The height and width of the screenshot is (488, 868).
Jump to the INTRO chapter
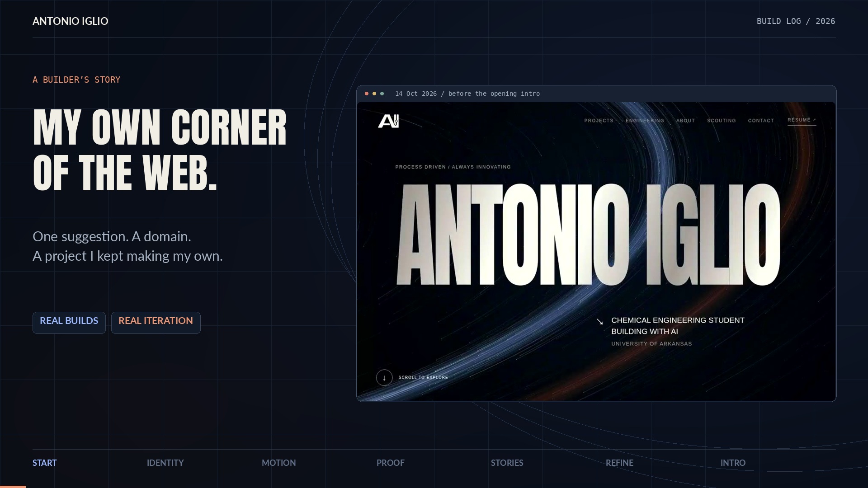[733, 463]
